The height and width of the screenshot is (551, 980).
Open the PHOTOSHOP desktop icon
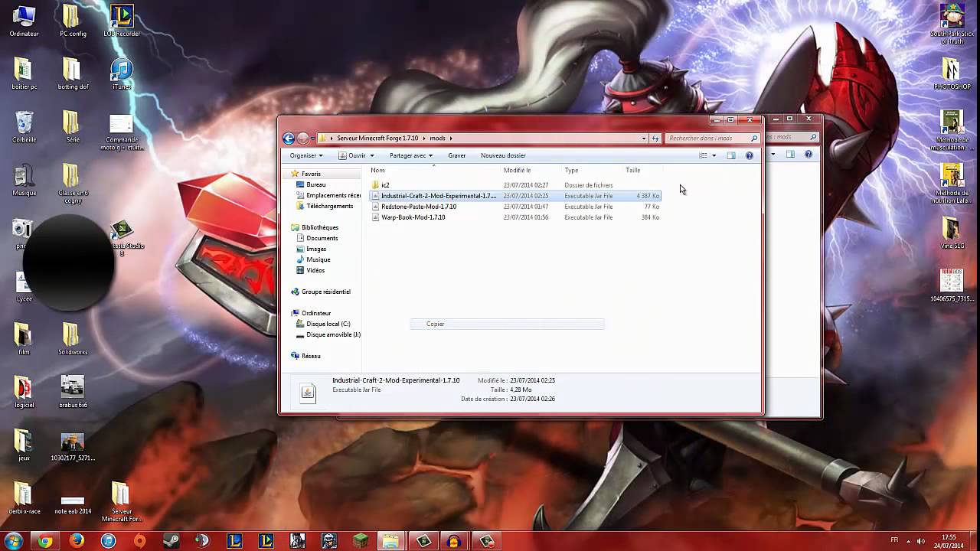click(x=951, y=73)
